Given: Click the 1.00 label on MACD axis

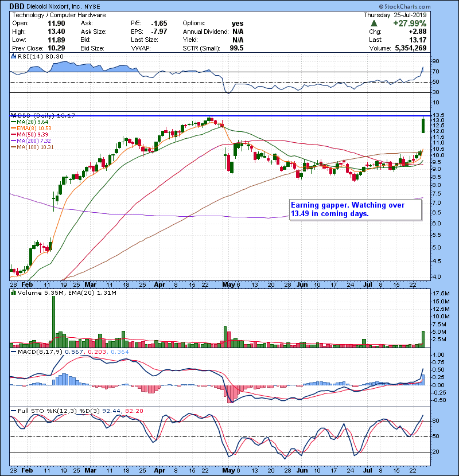Looking at the screenshot, I should 438,355.
